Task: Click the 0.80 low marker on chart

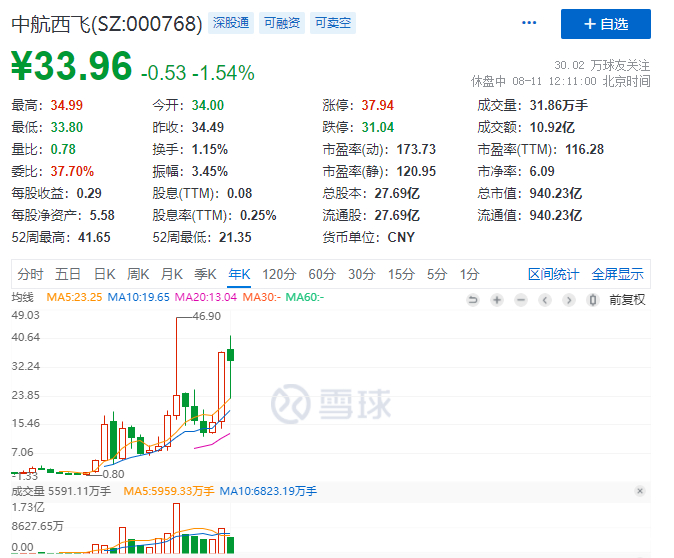Action: [113, 474]
